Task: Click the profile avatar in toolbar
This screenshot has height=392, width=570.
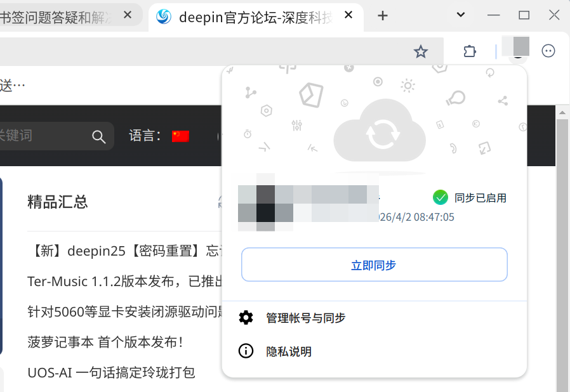Action: click(x=518, y=49)
